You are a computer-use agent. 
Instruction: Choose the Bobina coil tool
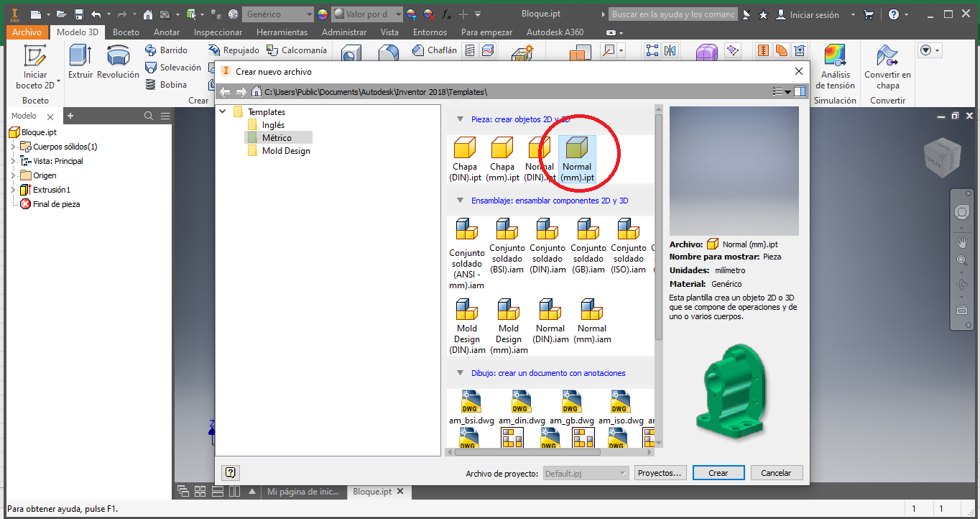[x=166, y=85]
